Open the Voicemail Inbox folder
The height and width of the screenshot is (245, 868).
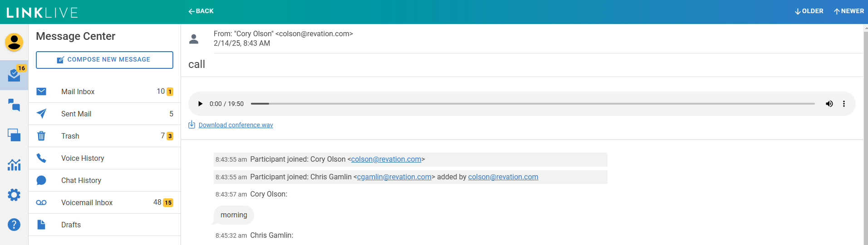click(x=87, y=202)
